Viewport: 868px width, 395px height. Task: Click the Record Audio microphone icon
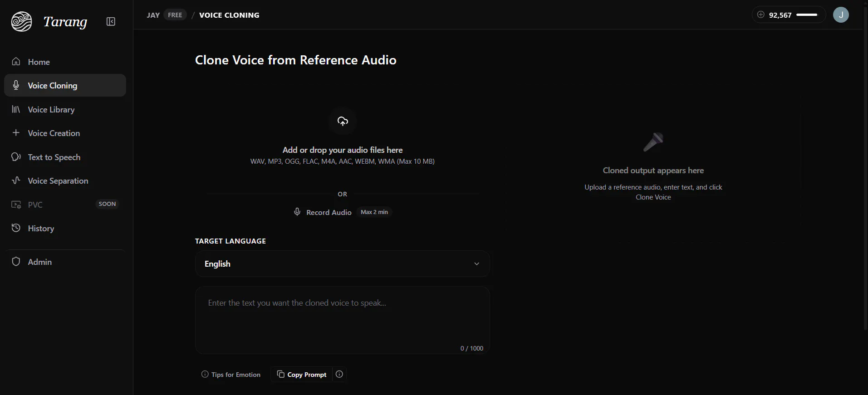pyautogui.click(x=297, y=212)
